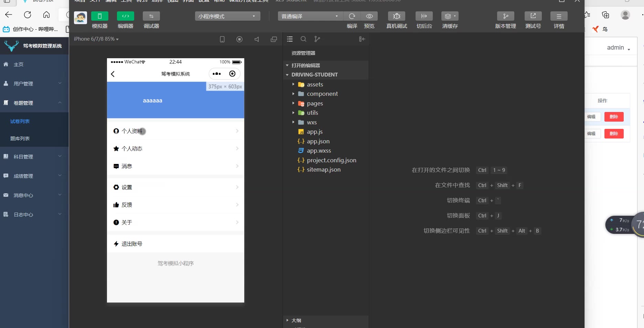Expand the pages folder
This screenshot has width=644, height=328.
pos(315,103)
